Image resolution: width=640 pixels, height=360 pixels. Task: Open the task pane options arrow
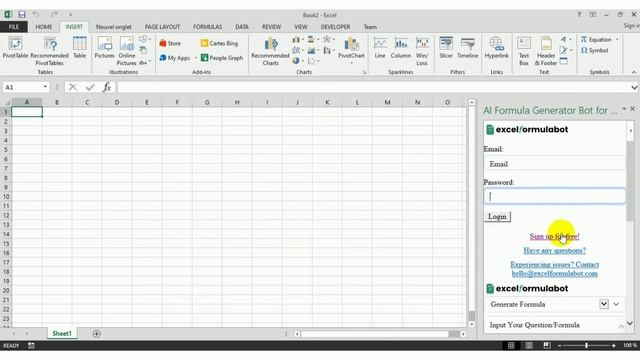coord(624,109)
